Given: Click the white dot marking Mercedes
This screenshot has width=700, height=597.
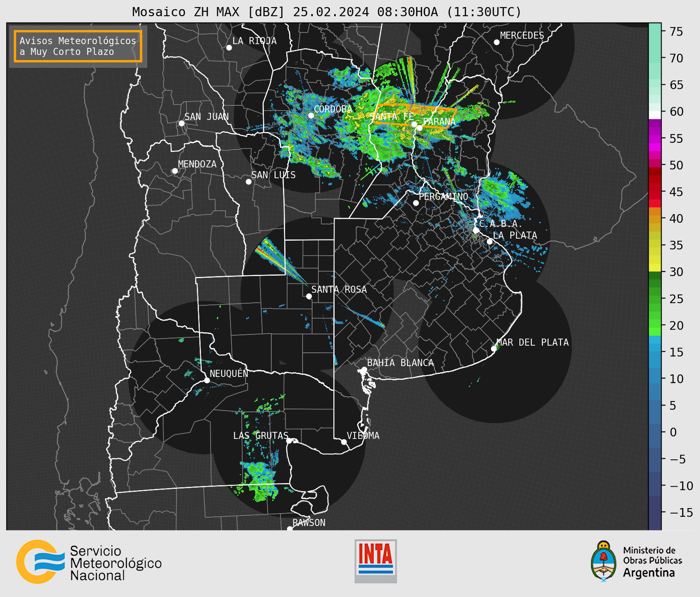Looking at the screenshot, I should click(496, 42).
